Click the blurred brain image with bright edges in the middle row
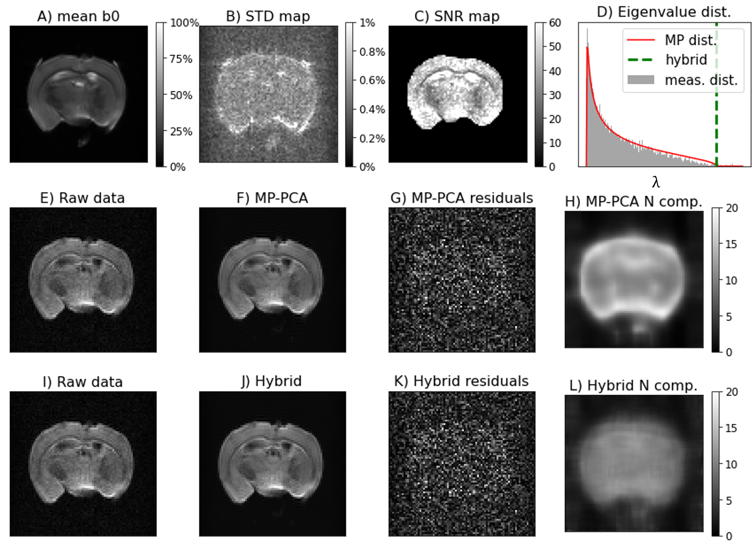Screen dimensions: 756x549 [x=634, y=280]
